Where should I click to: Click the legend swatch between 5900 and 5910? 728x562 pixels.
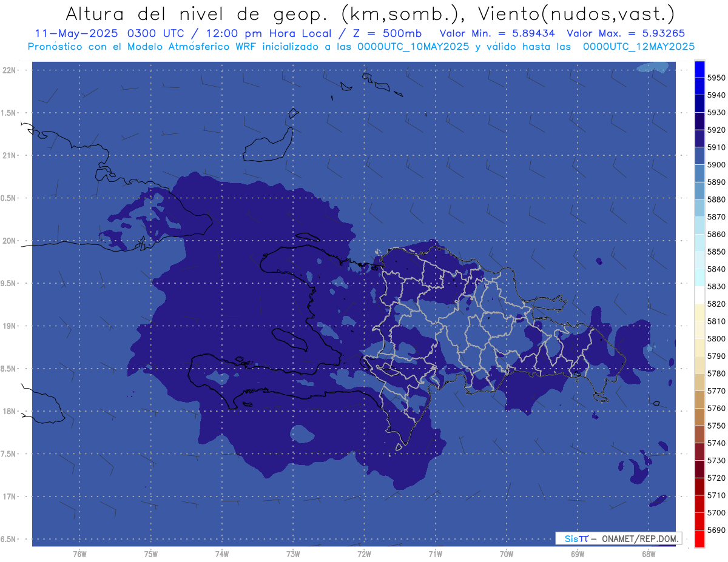point(699,156)
